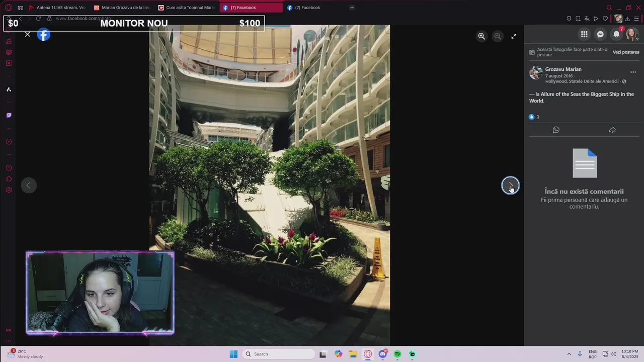644x362 pixels.
Task: Open the clock showing 10:18 PM
Action: 630,354
